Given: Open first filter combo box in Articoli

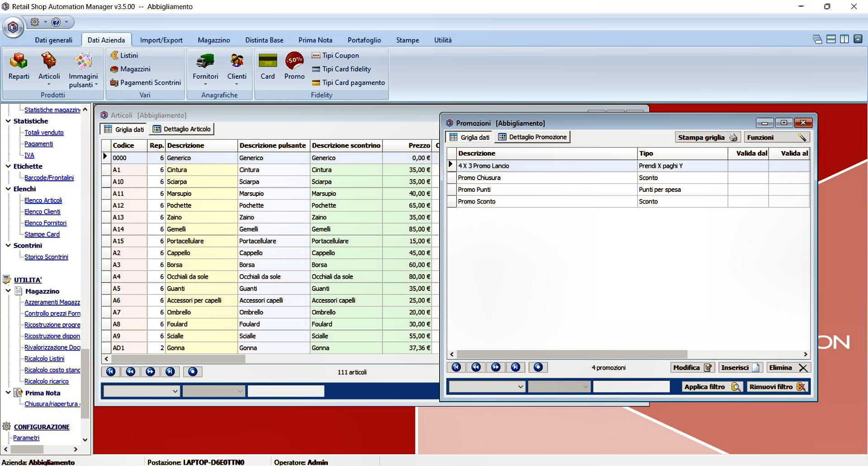Looking at the screenshot, I should click(141, 391).
